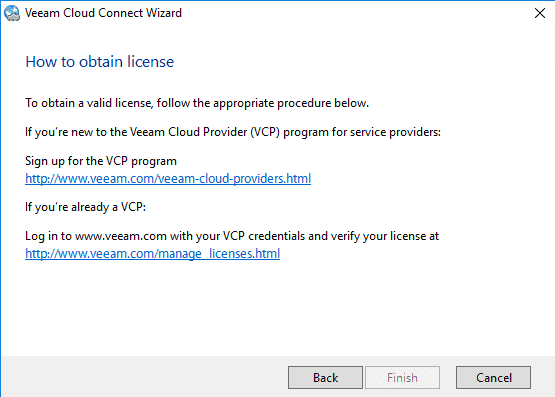The width and height of the screenshot is (555, 397).
Task: Click the "How to obtain license" heading
Action: [99, 62]
